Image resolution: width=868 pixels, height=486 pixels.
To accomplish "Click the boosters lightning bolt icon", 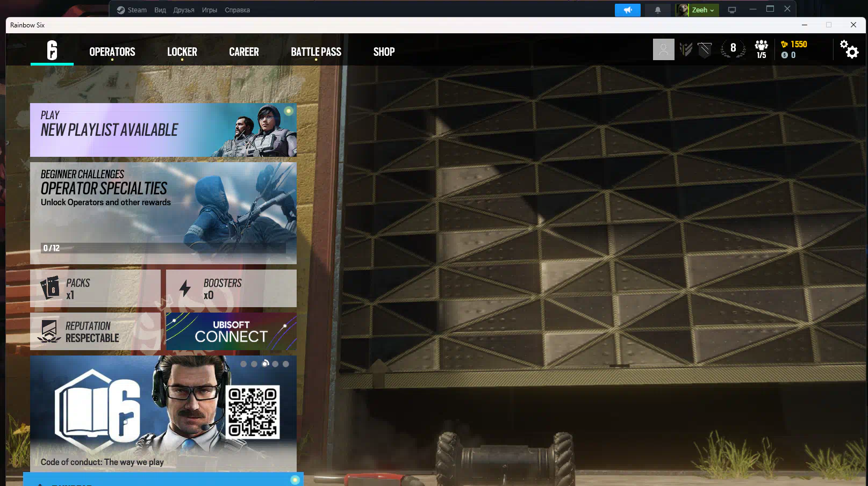I will click(185, 288).
